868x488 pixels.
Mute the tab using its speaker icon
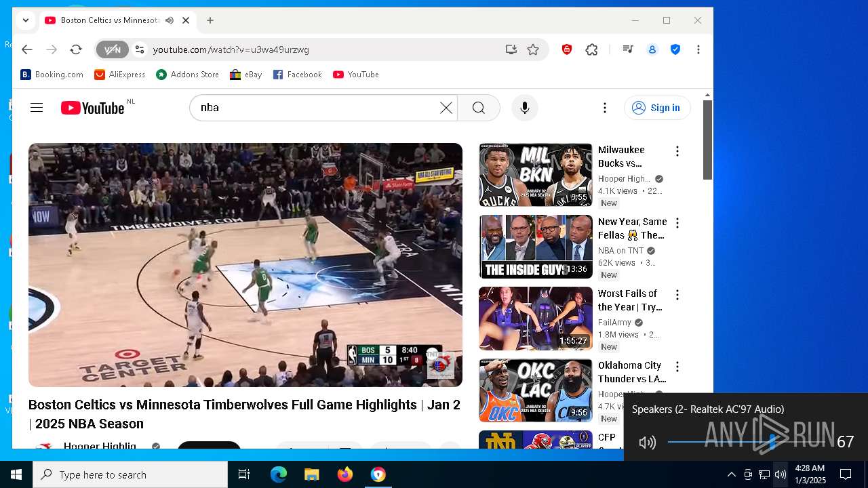coord(170,20)
